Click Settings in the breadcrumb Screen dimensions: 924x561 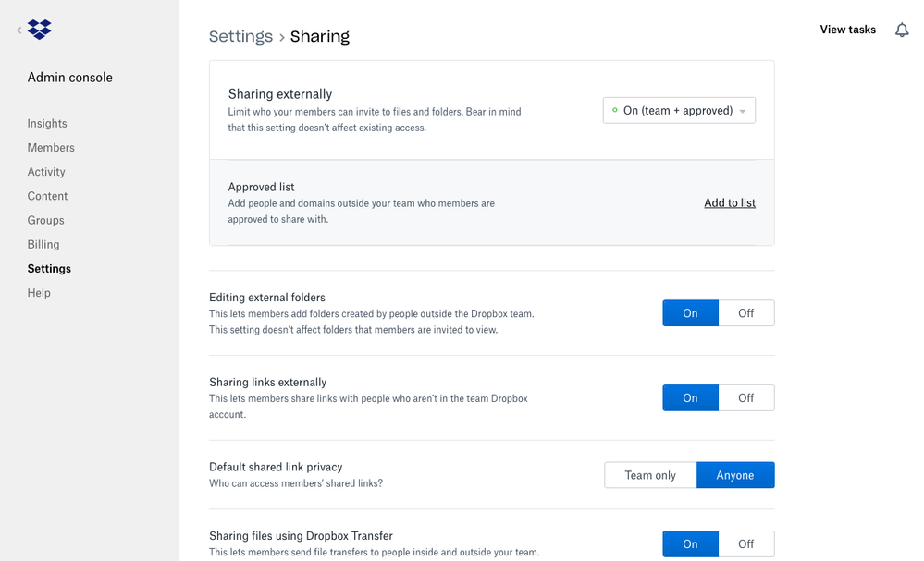click(x=240, y=37)
